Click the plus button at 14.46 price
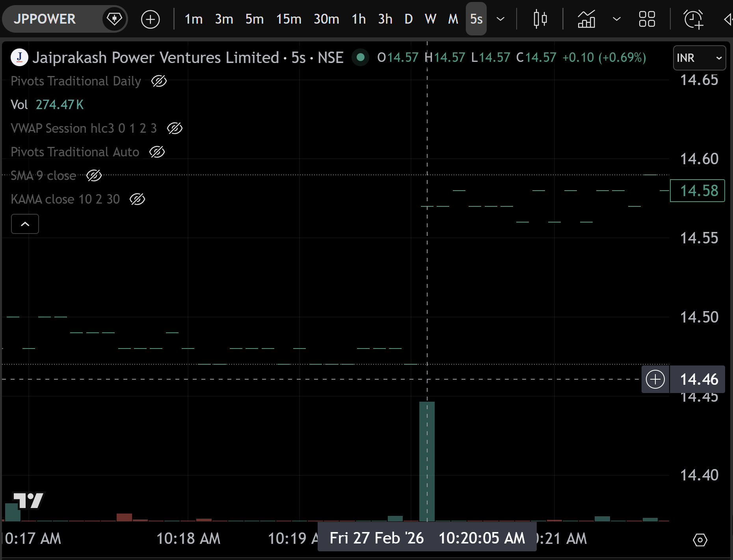 click(x=655, y=379)
